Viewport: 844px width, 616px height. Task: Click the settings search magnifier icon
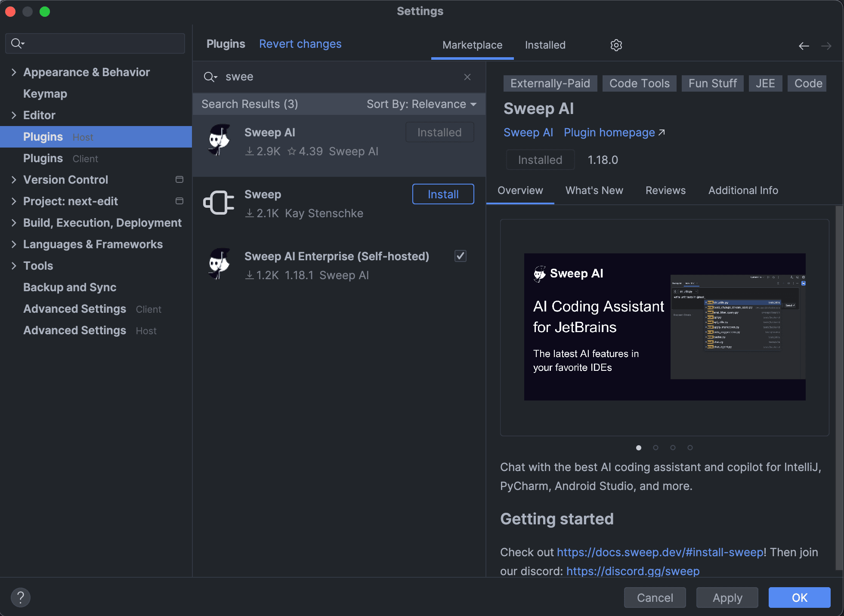pos(18,43)
